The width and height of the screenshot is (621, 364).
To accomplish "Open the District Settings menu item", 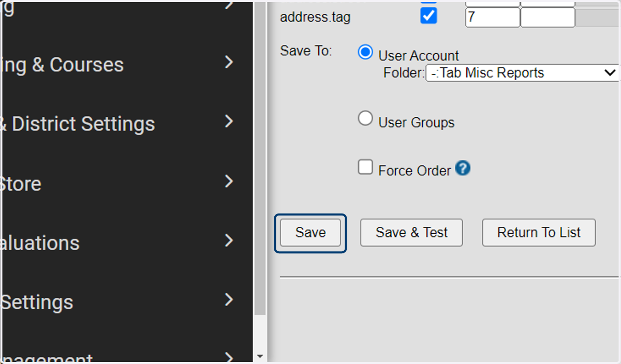I will pyautogui.click(x=78, y=124).
